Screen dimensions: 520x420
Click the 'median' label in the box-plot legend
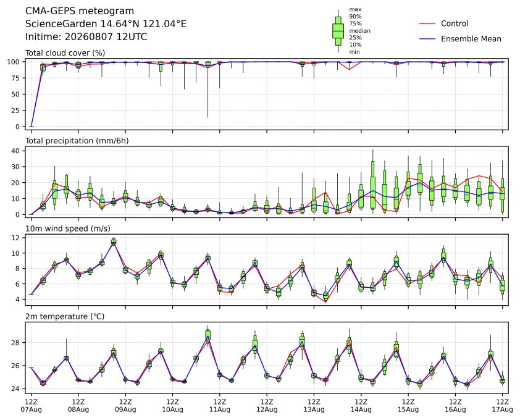(x=359, y=30)
